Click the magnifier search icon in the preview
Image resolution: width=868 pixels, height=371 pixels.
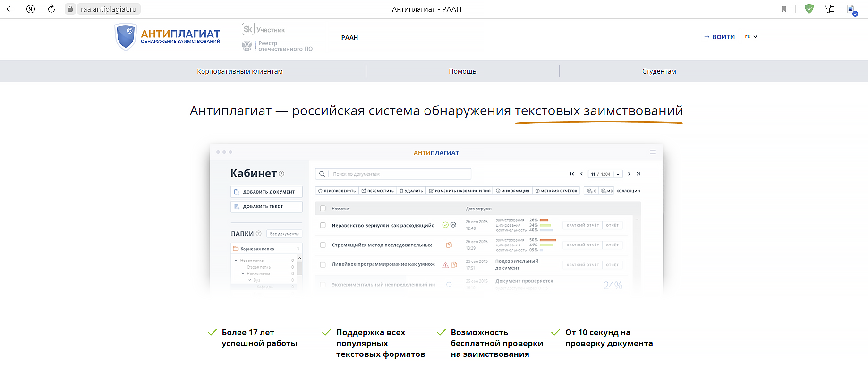coord(322,174)
